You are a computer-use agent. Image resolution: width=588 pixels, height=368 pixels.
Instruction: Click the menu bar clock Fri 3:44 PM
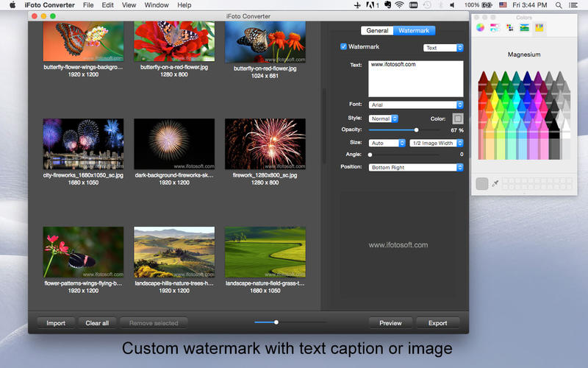tap(529, 5)
